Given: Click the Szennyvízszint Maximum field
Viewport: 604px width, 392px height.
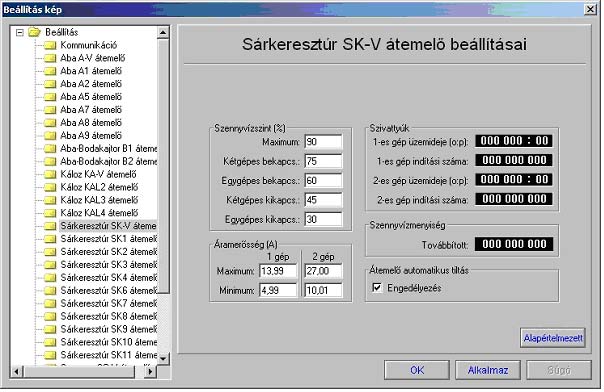Looking at the screenshot, I should [x=323, y=142].
